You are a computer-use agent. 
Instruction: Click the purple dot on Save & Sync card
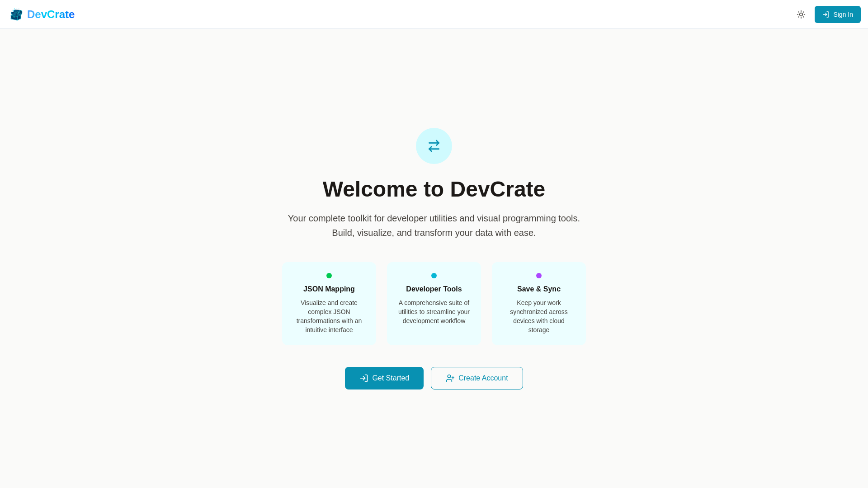pyautogui.click(x=539, y=276)
